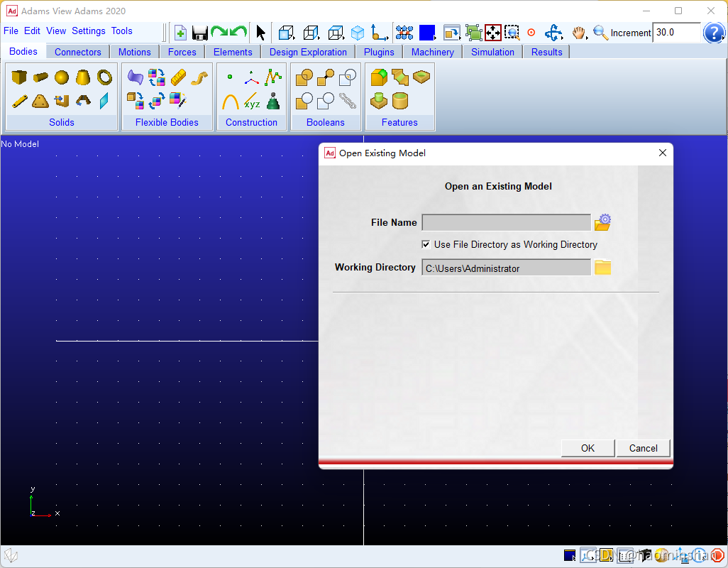Select the chain link icon in Booleans
Image resolution: width=728 pixels, height=568 pixels.
(348, 100)
